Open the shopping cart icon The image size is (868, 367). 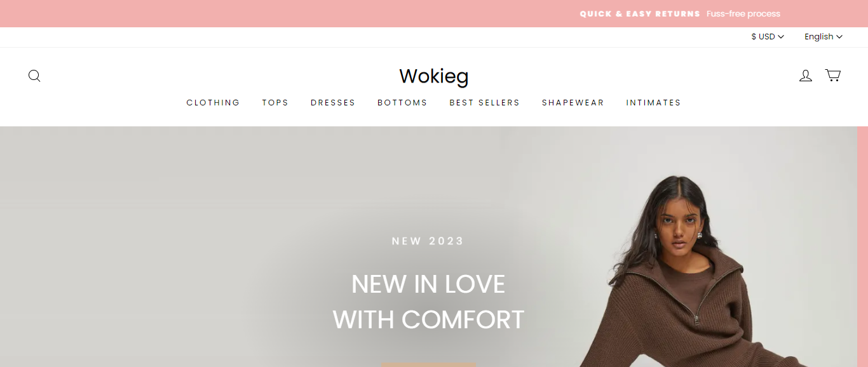coord(832,76)
